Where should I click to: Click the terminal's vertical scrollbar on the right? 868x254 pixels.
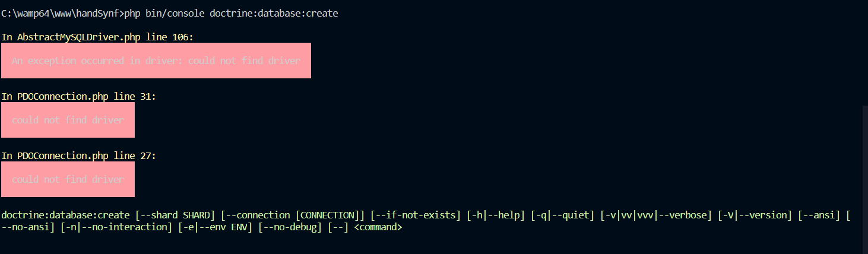click(x=865, y=178)
